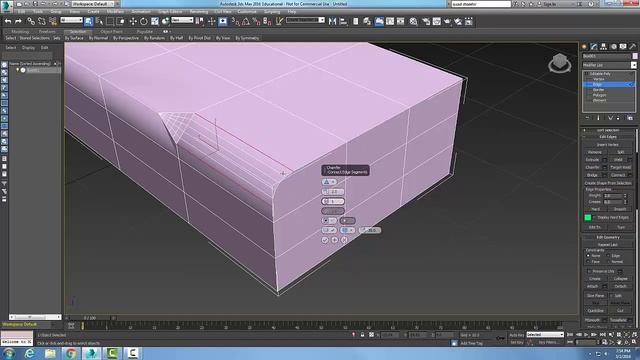
Task: Select Polygon sub-object level in stack
Action: pyautogui.click(x=599, y=95)
